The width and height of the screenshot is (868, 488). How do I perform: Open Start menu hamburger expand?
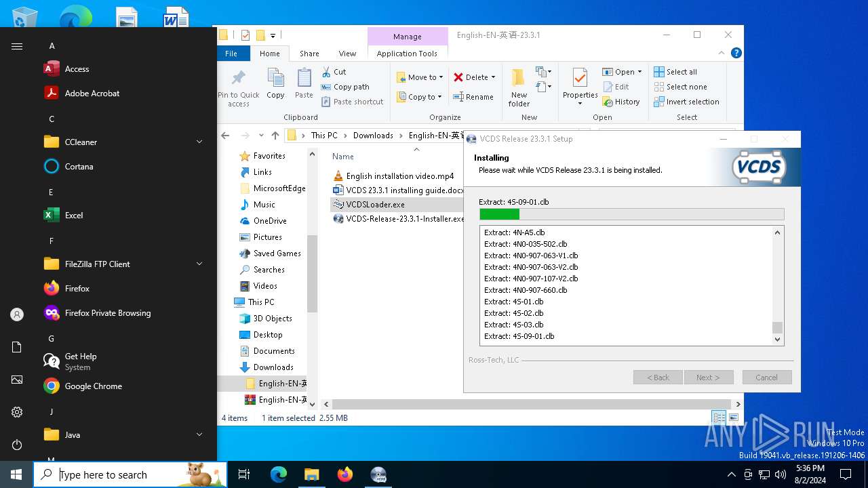point(17,46)
